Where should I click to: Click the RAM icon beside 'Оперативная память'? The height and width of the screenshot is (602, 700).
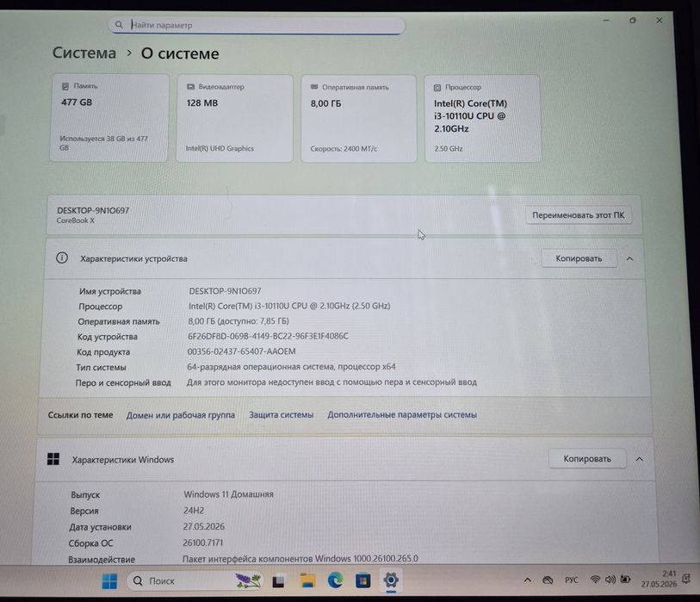(x=314, y=87)
